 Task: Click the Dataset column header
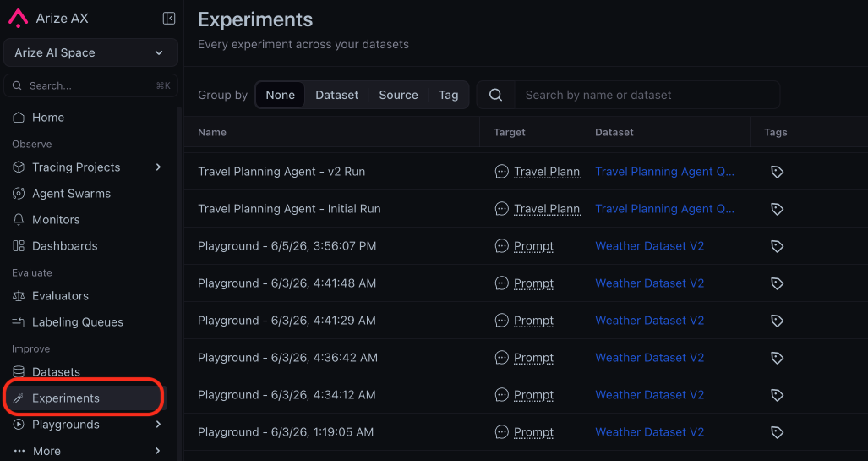point(614,133)
